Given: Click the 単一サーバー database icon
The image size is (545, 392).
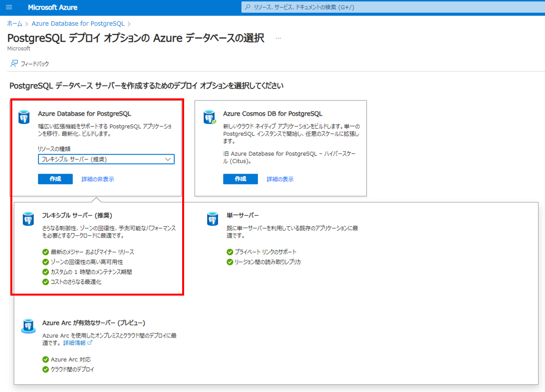Looking at the screenshot, I should [212, 219].
